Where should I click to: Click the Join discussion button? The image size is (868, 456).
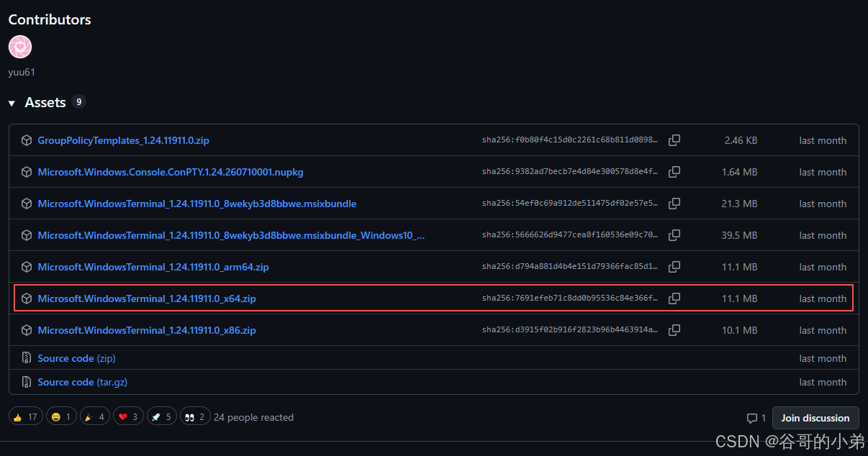coord(815,418)
